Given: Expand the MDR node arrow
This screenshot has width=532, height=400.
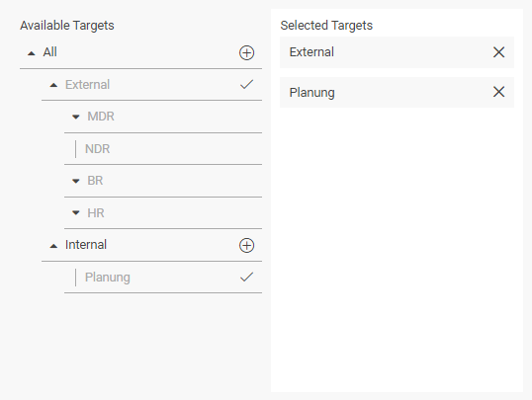Looking at the screenshot, I should [x=76, y=117].
